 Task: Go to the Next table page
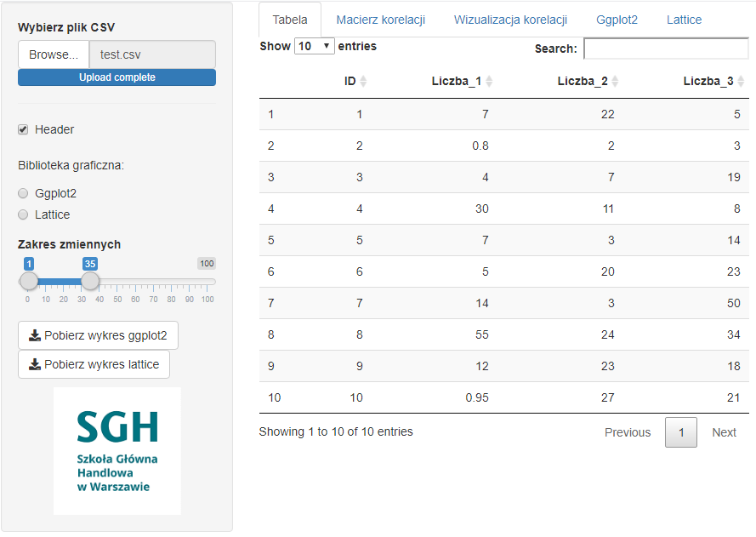(724, 432)
